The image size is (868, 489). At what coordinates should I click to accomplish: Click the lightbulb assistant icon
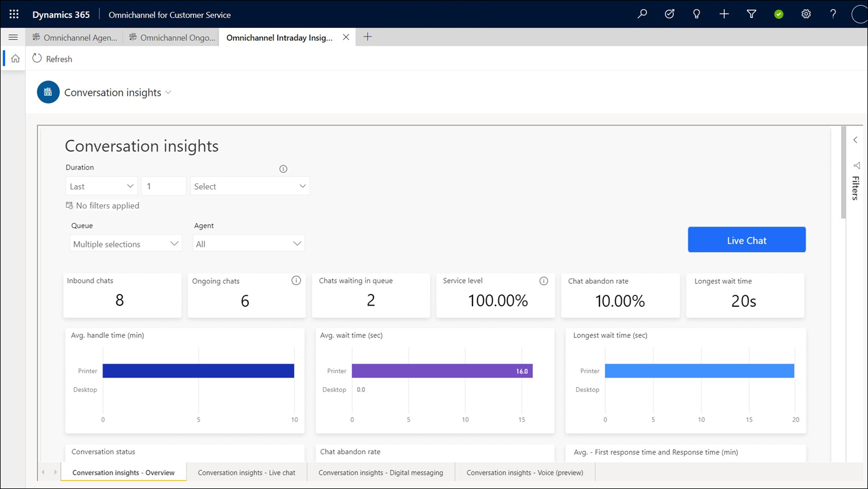(697, 14)
